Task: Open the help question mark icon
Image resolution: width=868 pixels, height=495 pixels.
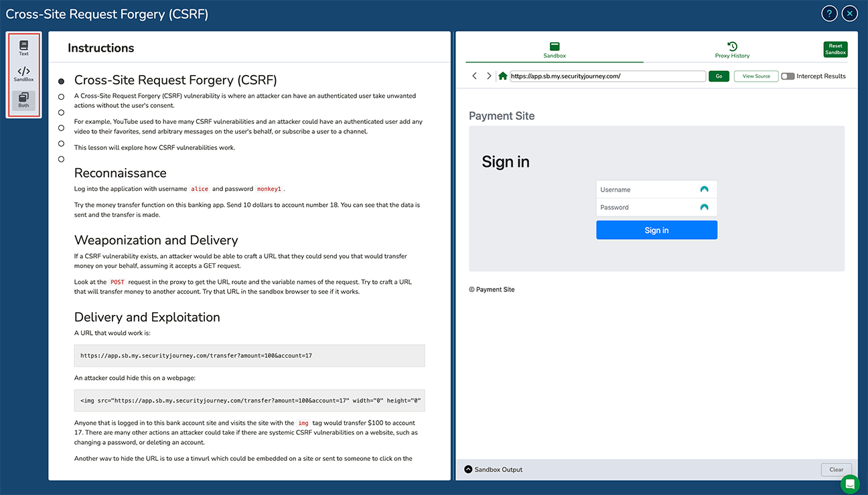Action: point(828,13)
